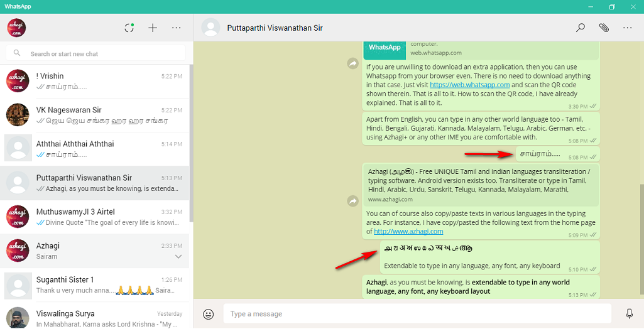Click the சாய்ராம் message bubble
644x329 pixels.
pyautogui.click(x=558, y=154)
